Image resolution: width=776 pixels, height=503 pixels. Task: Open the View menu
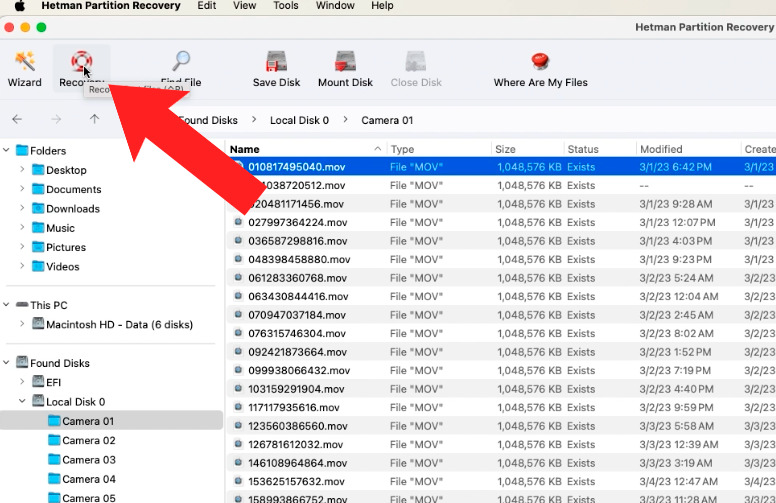pyautogui.click(x=244, y=6)
